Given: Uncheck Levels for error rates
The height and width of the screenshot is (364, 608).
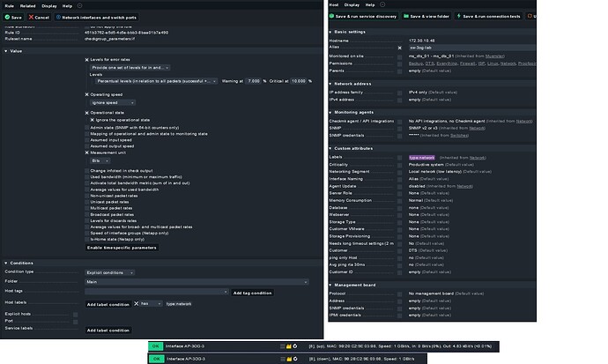Looking at the screenshot, I should [87, 60].
